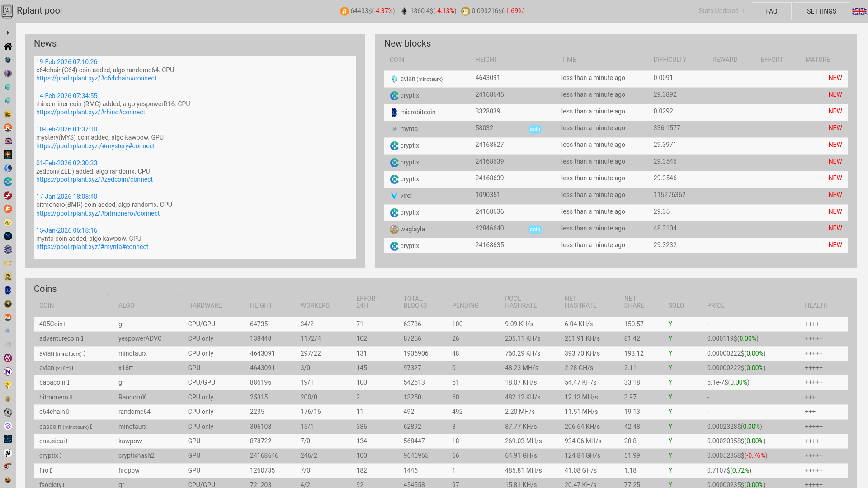Click the 19-Feb-2026 07:10:26 news date
The width and height of the screenshot is (868, 488).
point(66,62)
